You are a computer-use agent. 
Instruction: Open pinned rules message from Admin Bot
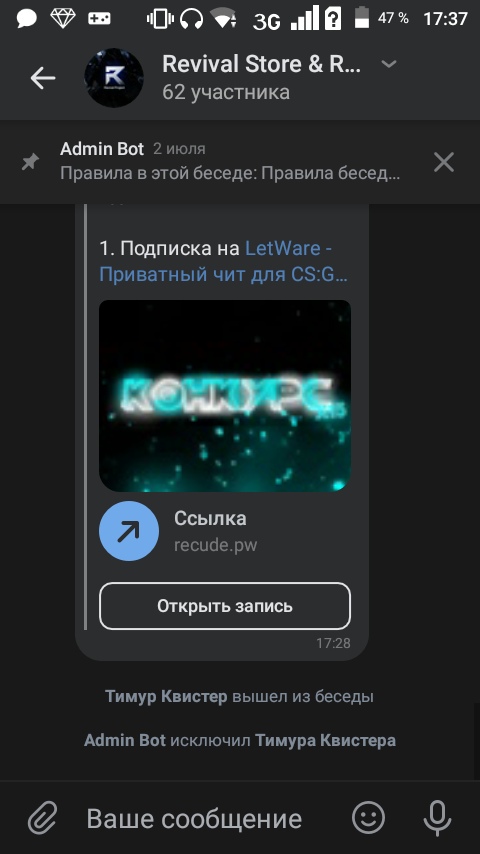pos(230,162)
